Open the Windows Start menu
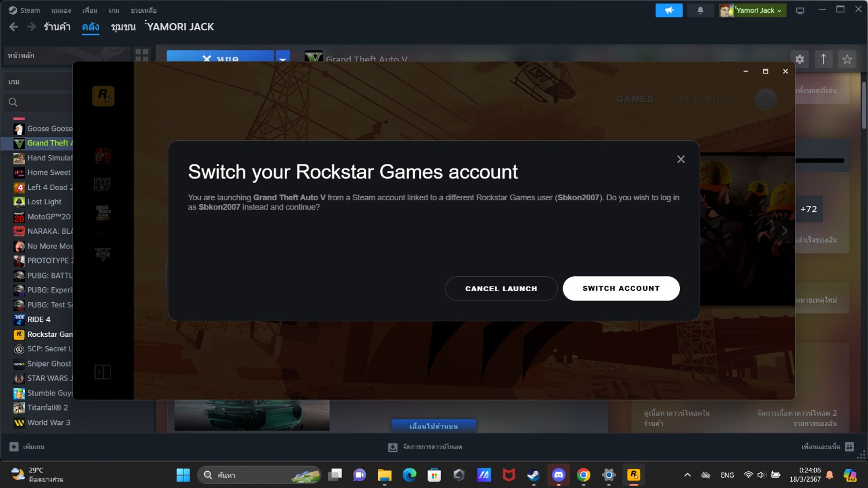The height and width of the screenshot is (488, 868). tap(183, 475)
